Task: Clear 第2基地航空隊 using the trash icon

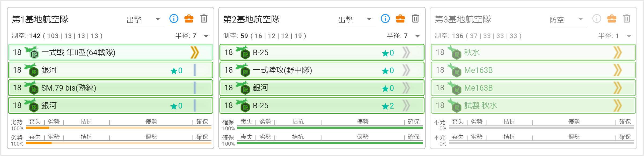Action: [415, 18]
